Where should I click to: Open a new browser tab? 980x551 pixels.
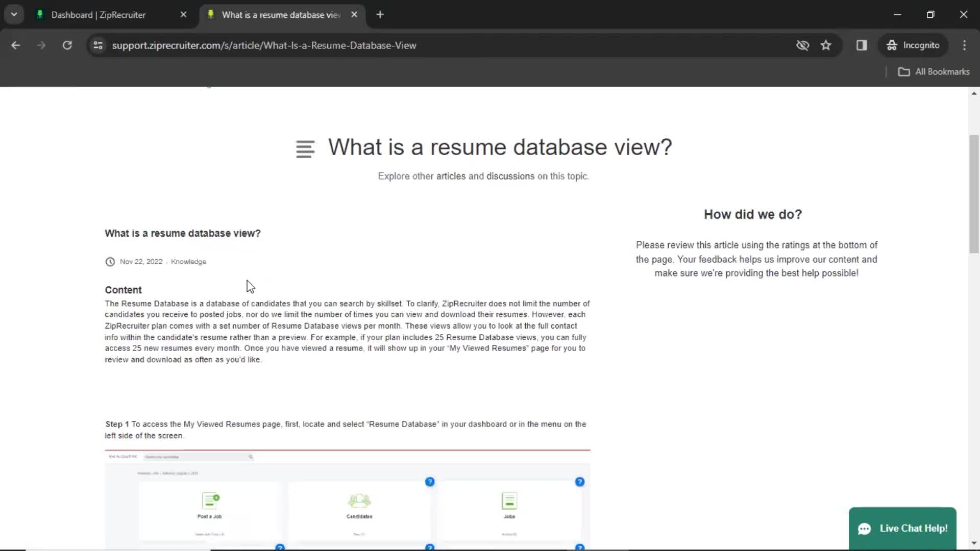click(x=380, y=15)
